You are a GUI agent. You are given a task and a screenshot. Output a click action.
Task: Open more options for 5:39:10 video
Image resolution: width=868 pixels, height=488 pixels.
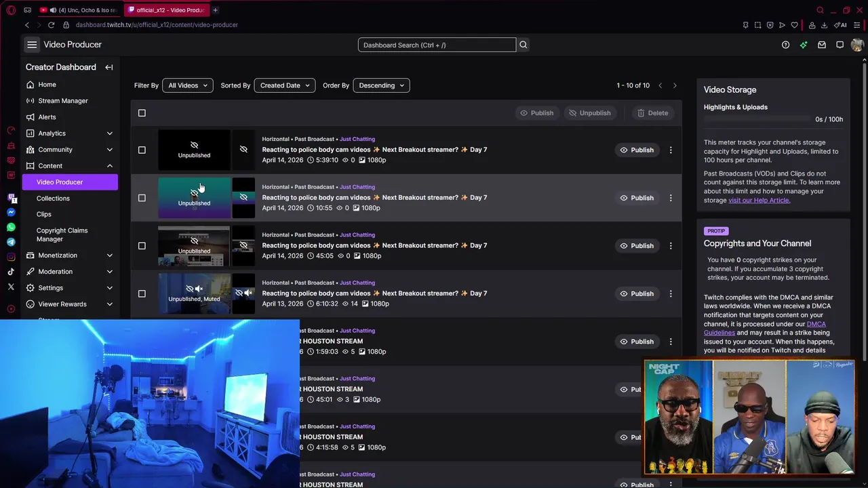671,150
